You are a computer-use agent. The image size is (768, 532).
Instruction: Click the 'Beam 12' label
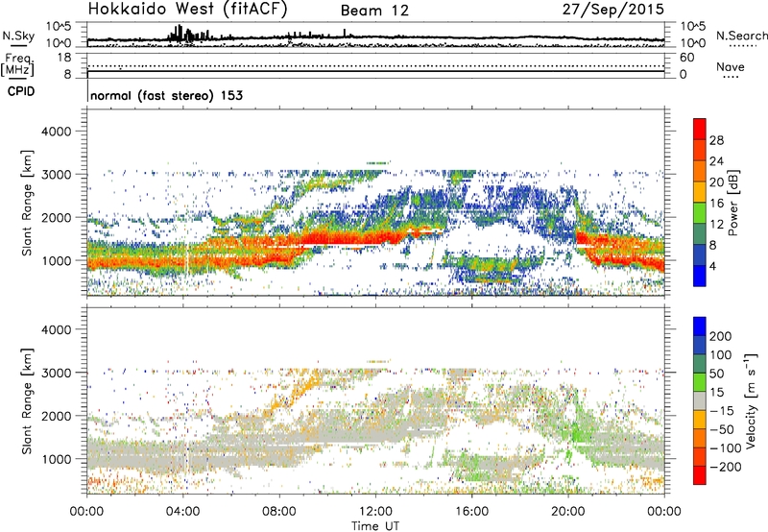pos(374,11)
